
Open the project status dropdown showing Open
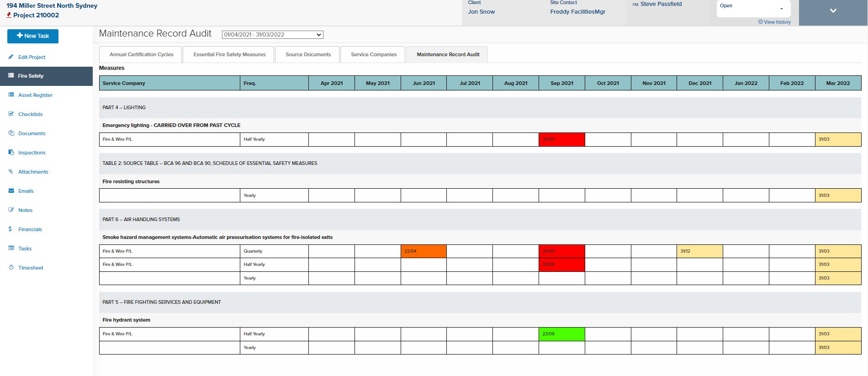click(x=753, y=9)
